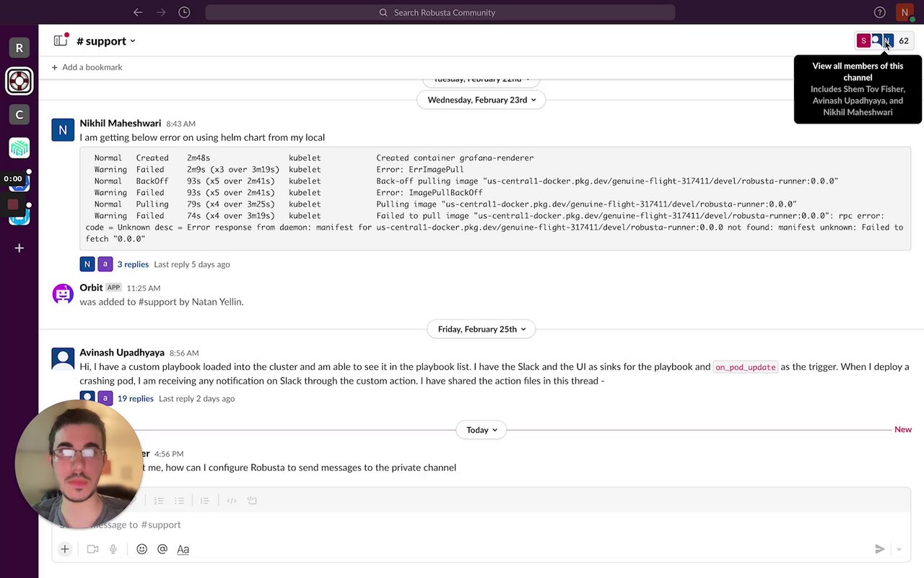This screenshot has height=578, width=924.
Task: Open the Today date jump menu
Action: pyautogui.click(x=481, y=430)
